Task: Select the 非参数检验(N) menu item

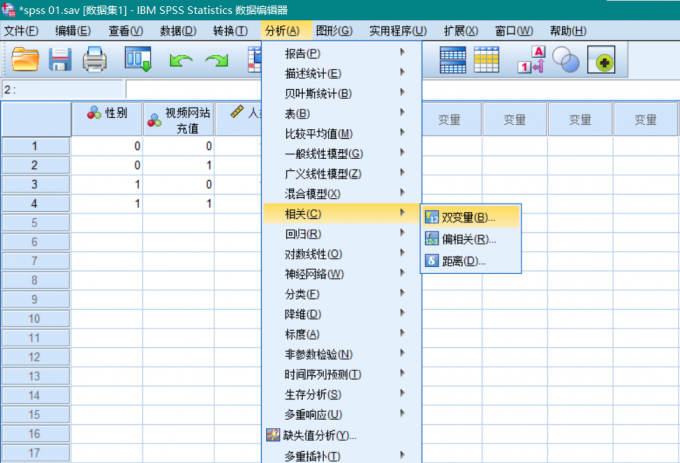Action: (342, 354)
